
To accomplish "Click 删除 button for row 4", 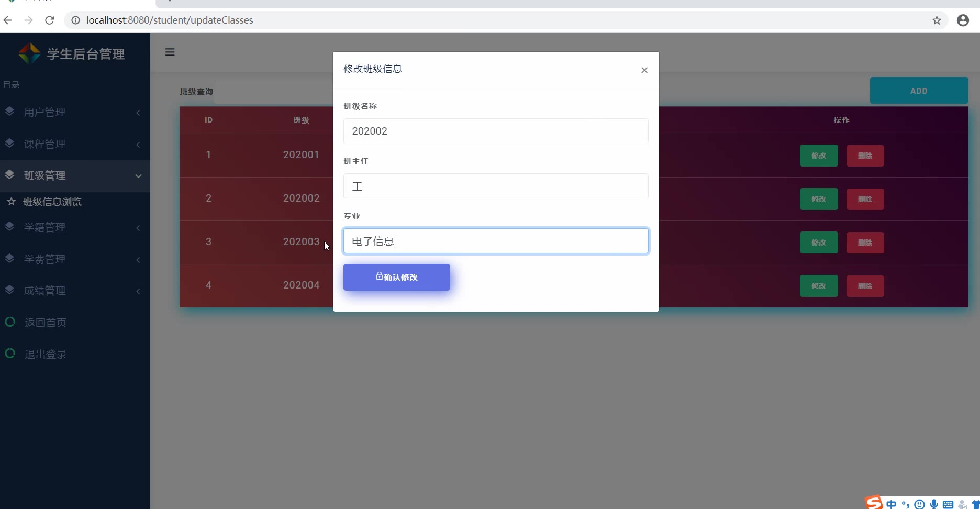I will pyautogui.click(x=865, y=286).
